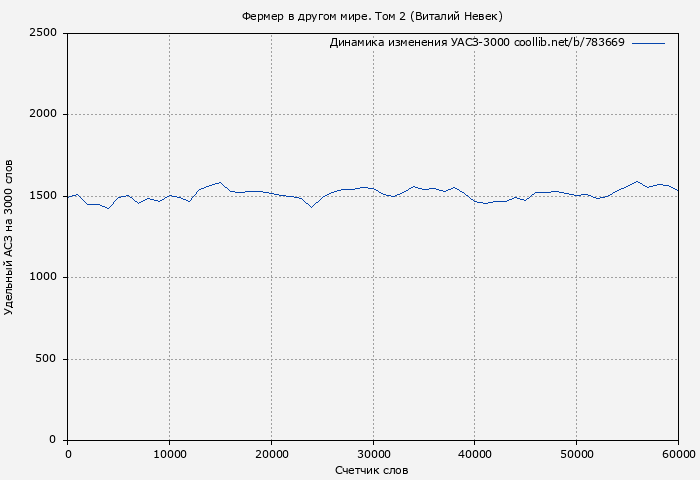Click the 10000 tick label on x-axis
Screen dimensions: 700x480
pos(169,454)
